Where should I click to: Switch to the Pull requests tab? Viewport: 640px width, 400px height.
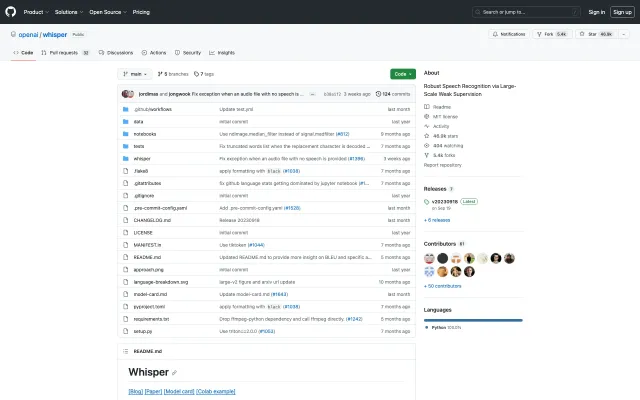point(69,52)
